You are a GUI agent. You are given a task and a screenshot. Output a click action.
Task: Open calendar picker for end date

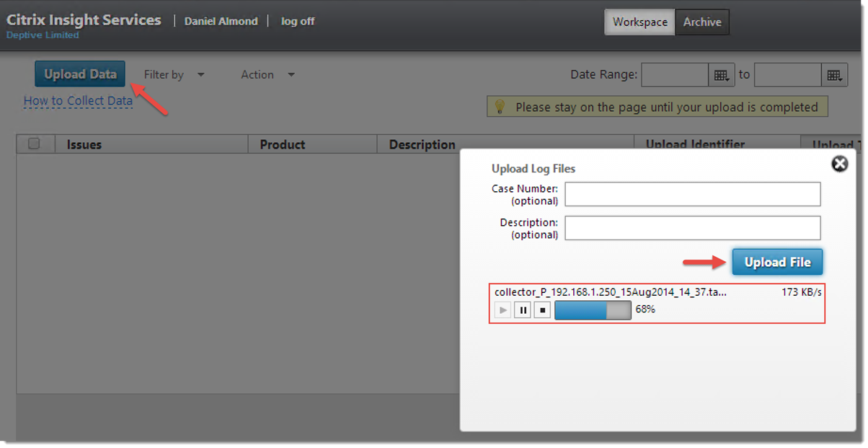click(834, 74)
